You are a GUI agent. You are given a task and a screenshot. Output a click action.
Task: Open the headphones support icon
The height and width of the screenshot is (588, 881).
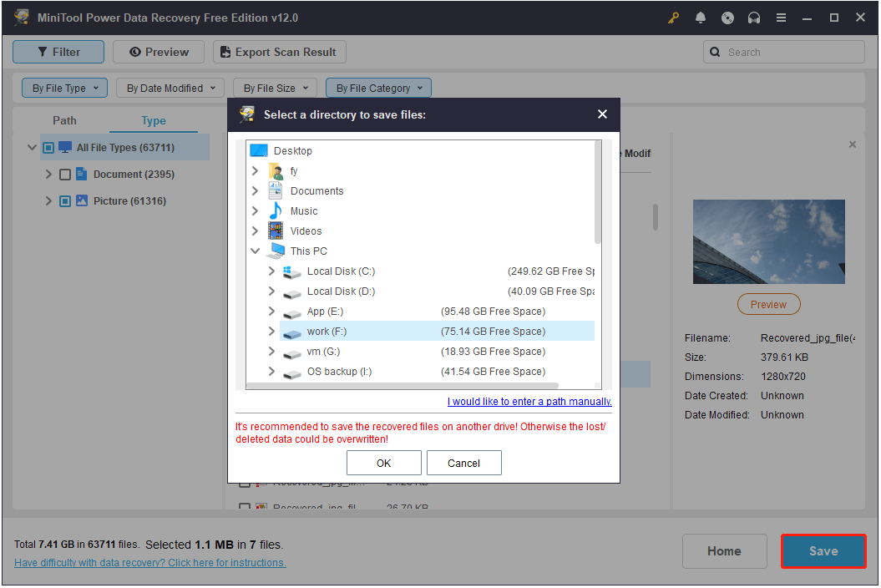pyautogui.click(x=754, y=18)
